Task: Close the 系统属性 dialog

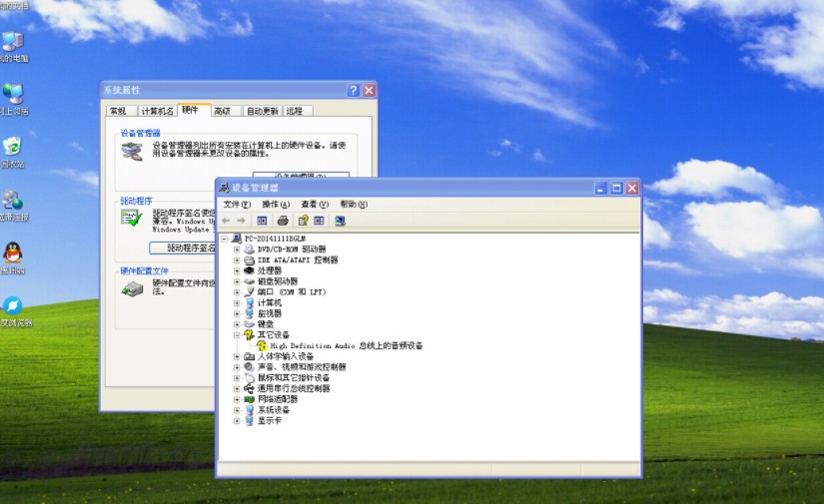Action: click(x=369, y=90)
